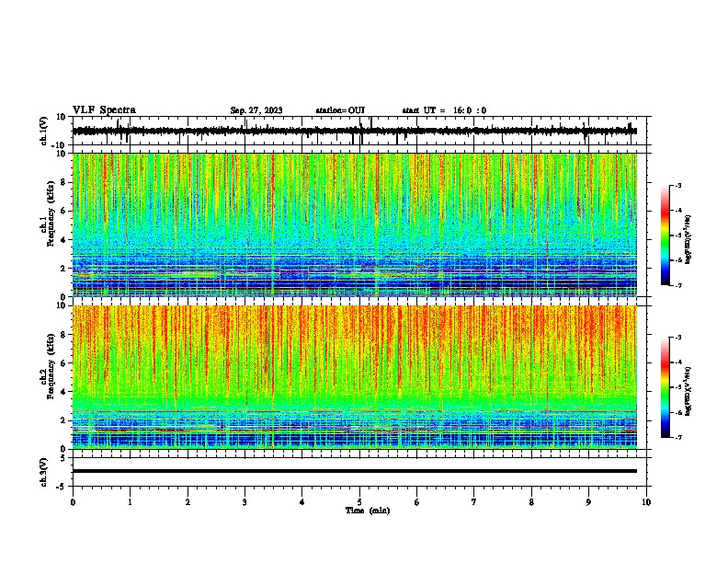Click the "4" kHz tick on ch.2 spectrogram axis
Screen dimensions: 728x563
(63, 392)
